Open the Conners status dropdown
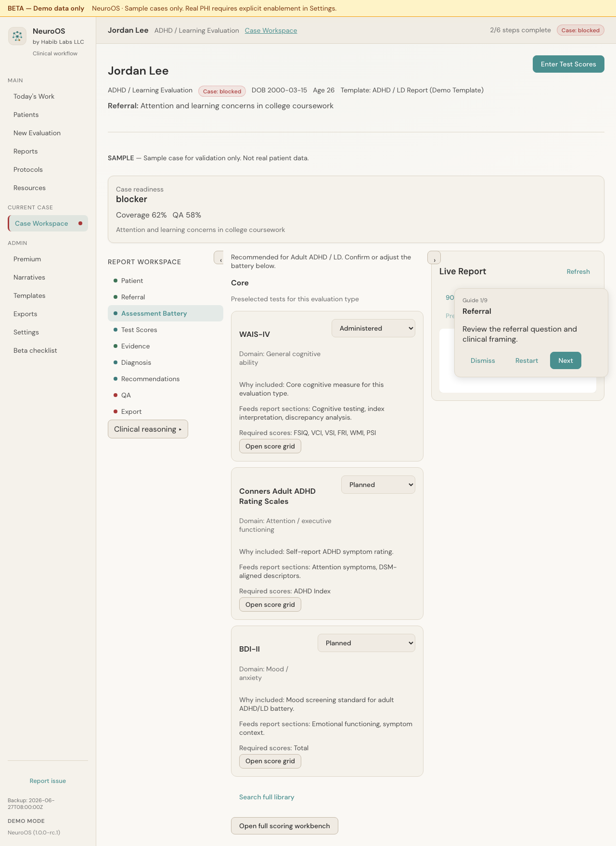 click(x=378, y=485)
